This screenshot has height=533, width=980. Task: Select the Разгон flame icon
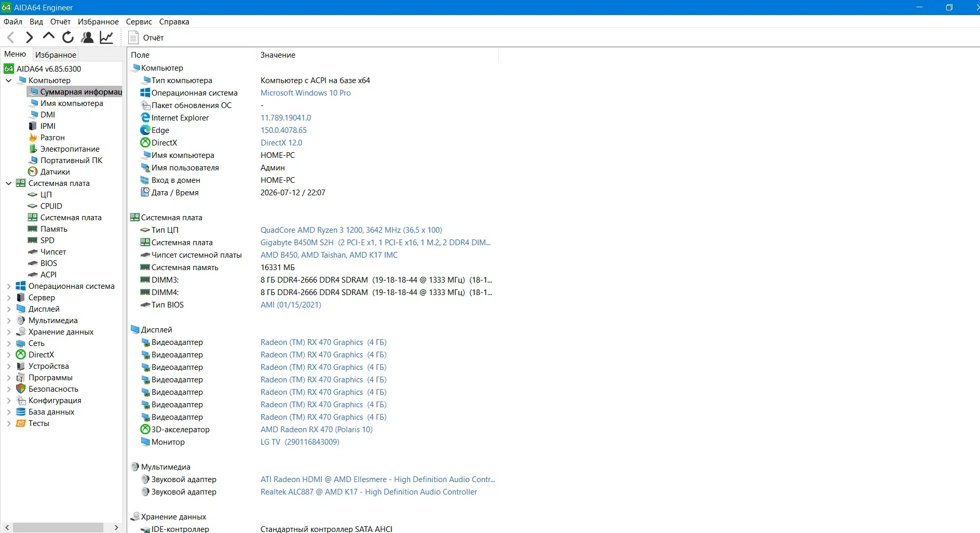[33, 138]
